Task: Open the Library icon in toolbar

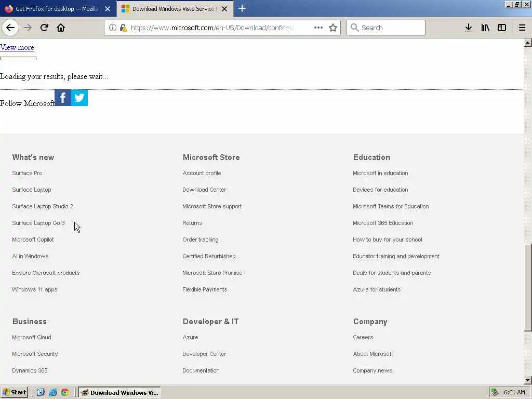Action: tap(485, 28)
